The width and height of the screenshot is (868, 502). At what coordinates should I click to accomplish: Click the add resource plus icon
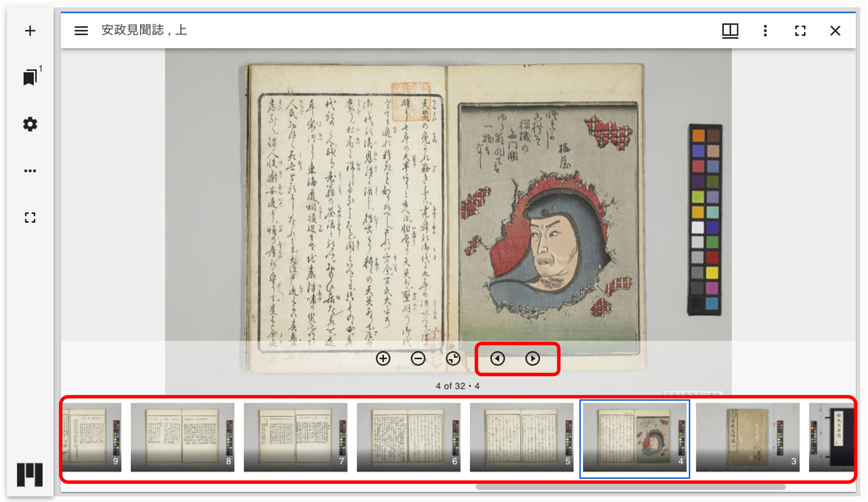pos(30,31)
